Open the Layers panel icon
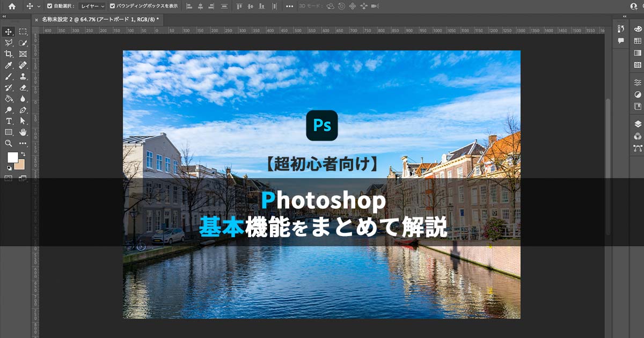This screenshot has height=338, width=644. (x=638, y=124)
